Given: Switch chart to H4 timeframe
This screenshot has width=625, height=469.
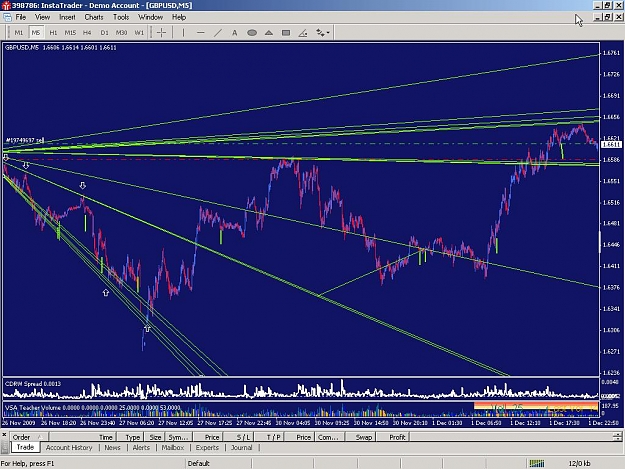Looking at the screenshot, I should [x=87, y=33].
